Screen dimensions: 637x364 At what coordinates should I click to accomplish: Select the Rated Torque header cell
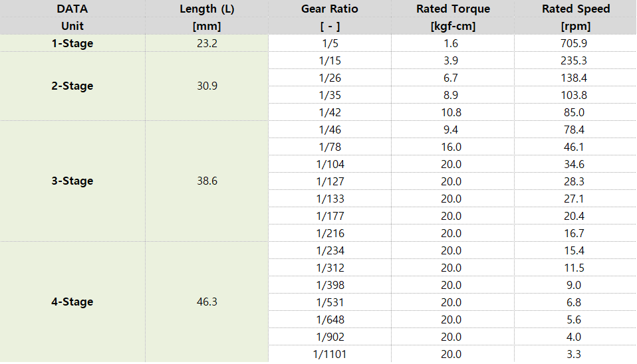click(453, 9)
